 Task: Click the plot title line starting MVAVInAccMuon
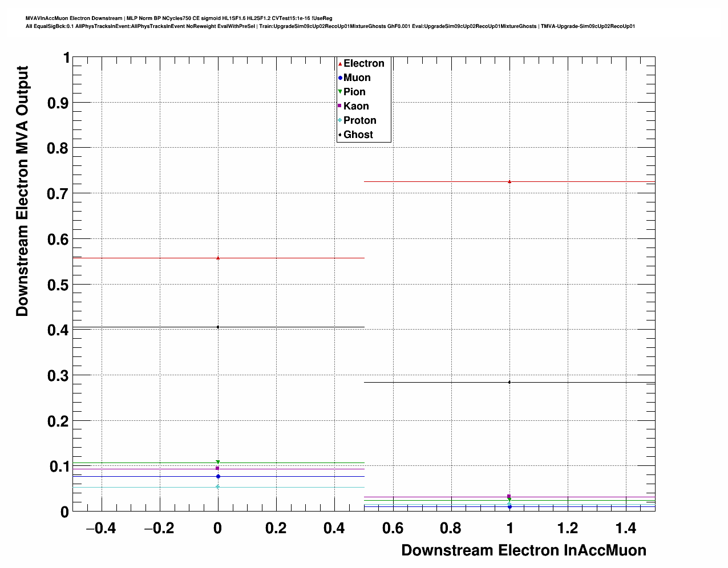tap(179, 18)
